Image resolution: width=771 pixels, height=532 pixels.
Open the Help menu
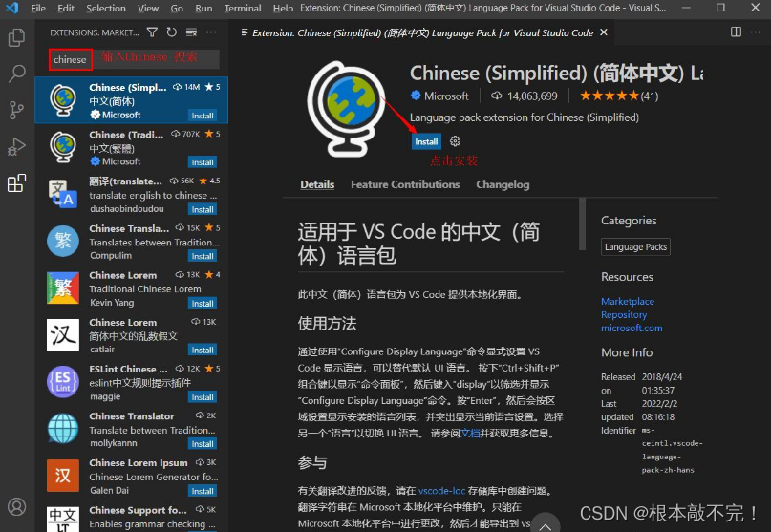[x=283, y=9]
